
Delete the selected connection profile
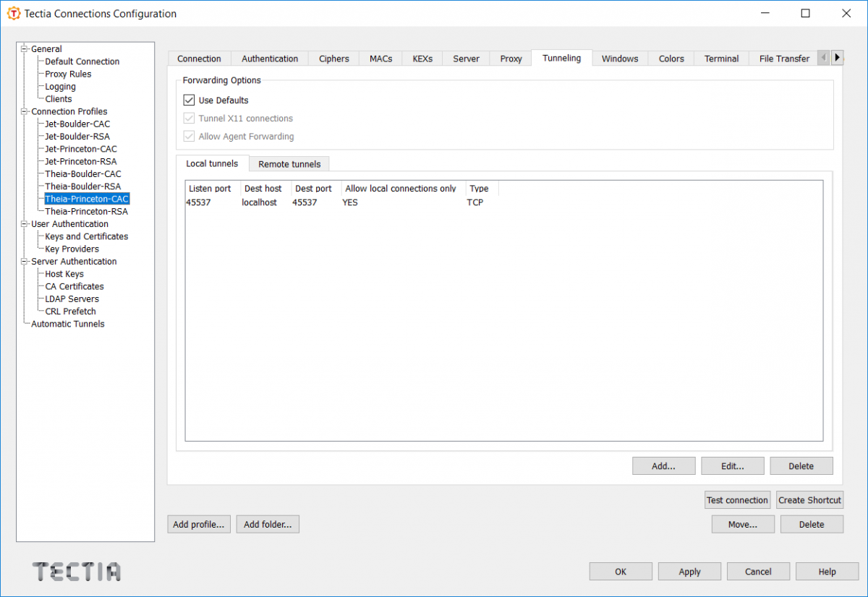tap(812, 525)
